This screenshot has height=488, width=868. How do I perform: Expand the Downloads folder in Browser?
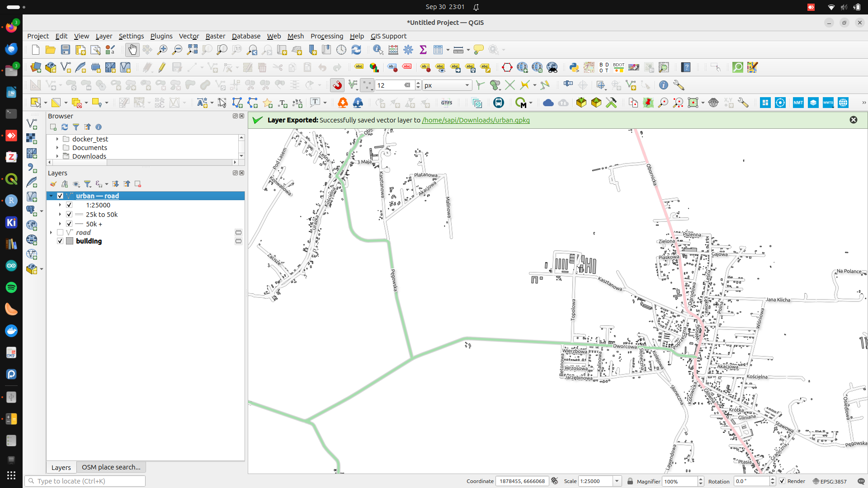click(x=57, y=156)
